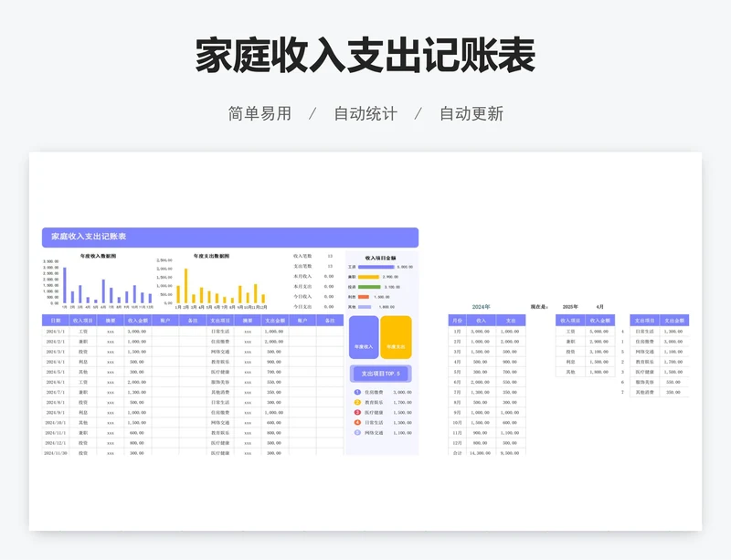
Task: Click the 本月收入 label
Action: tap(302, 277)
